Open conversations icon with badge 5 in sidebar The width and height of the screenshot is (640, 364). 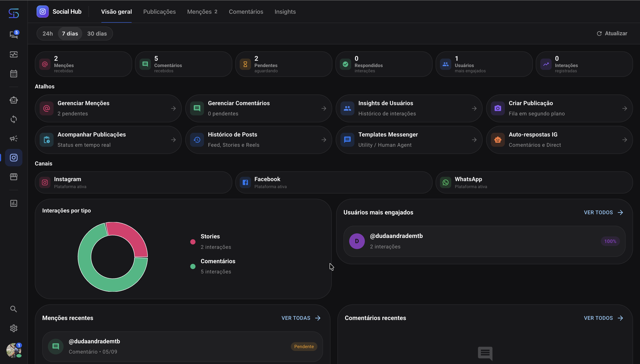[x=14, y=35]
